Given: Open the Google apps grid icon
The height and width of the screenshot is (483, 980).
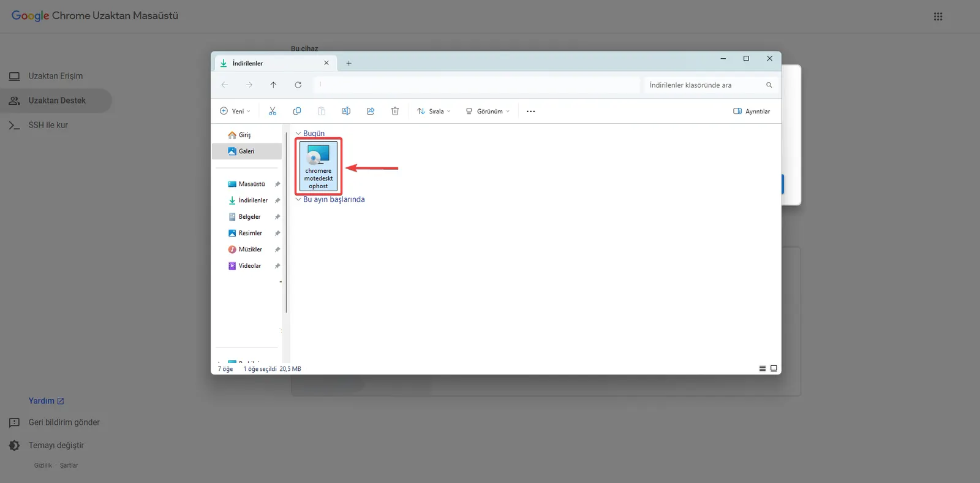Looking at the screenshot, I should point(938,17).
